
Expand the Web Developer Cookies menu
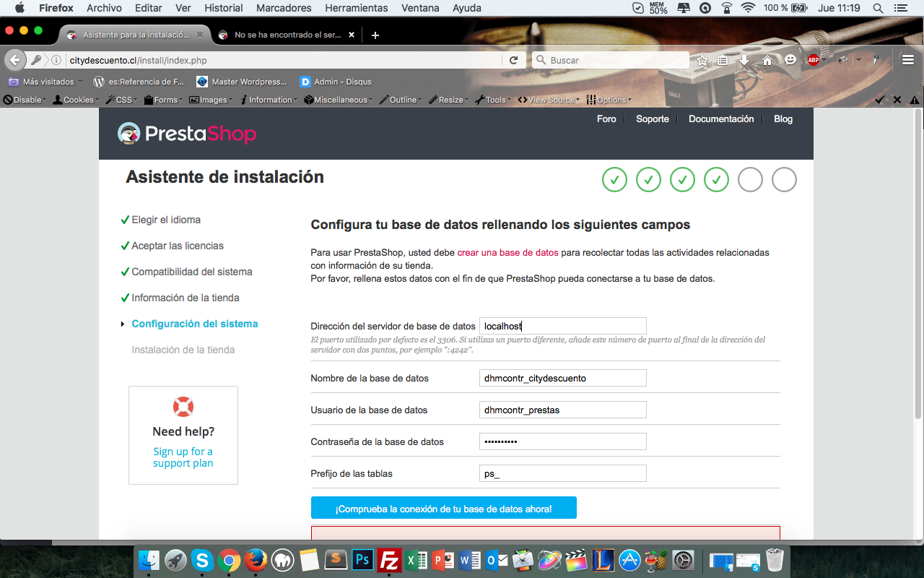[76, 100]
